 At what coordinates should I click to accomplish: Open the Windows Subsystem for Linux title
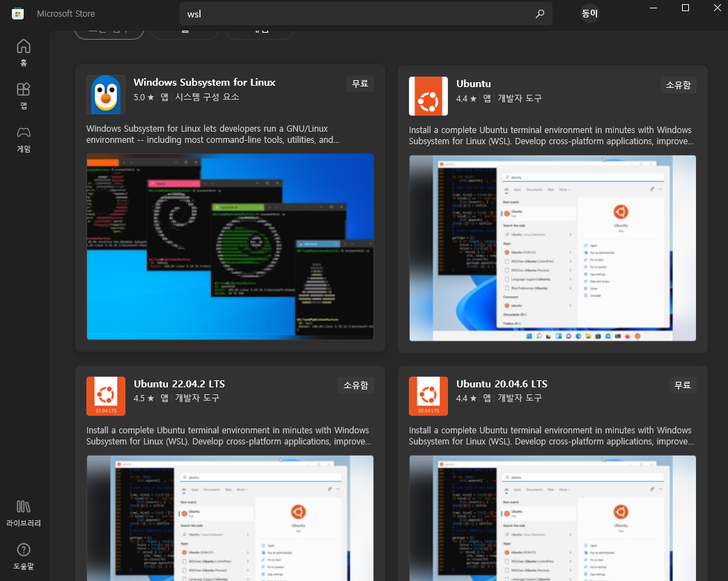point(204,82)
